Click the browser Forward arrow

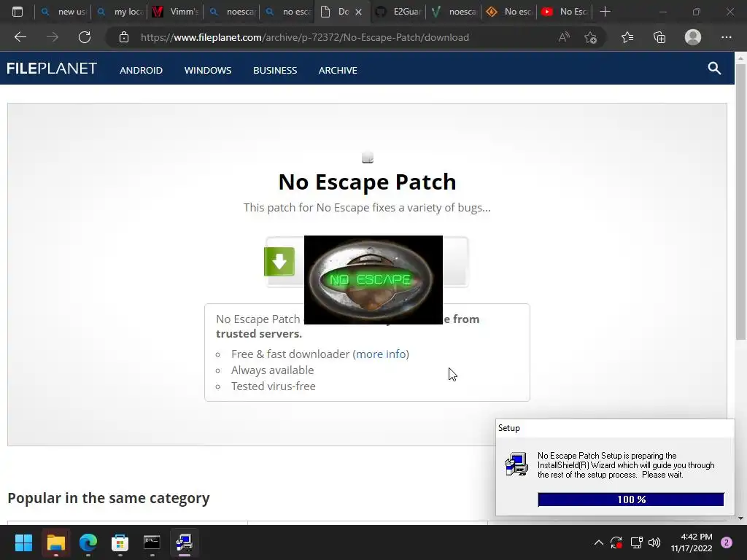[x=53, y=37]
